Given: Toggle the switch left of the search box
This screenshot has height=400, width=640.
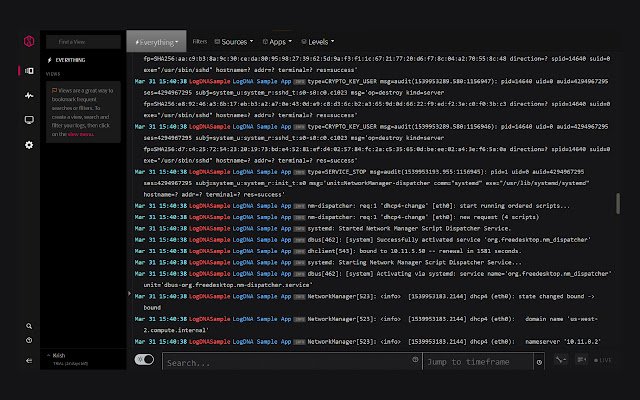Looking at the screenshot, I should click(144, 360).
